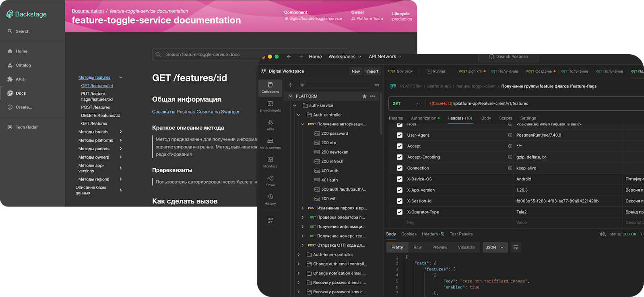Click the network globe icon beside Status
Screen dimensions: 644x297
point(603,234)
